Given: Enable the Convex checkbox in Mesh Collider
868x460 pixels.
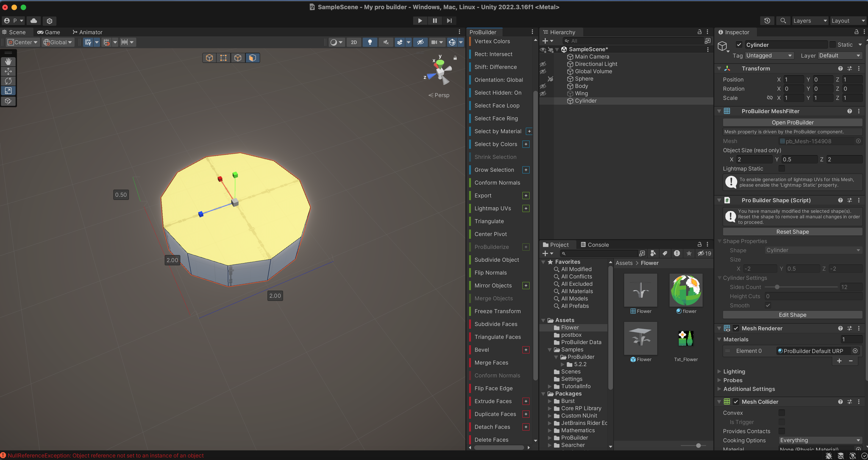Looking at the screenshot, I should [x=781, y=412].
